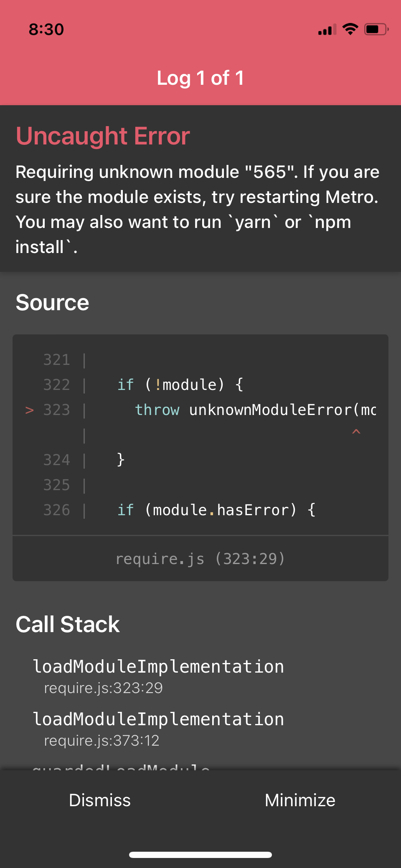
Task: Tap the 8:30 clock in status bar
Action: tap(46, 29)
